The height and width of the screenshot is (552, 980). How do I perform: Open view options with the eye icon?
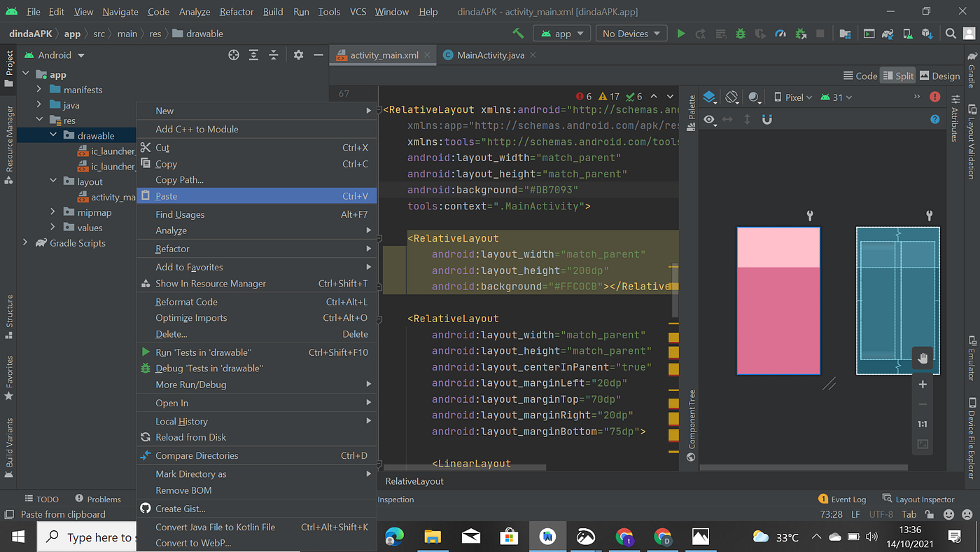709,119
